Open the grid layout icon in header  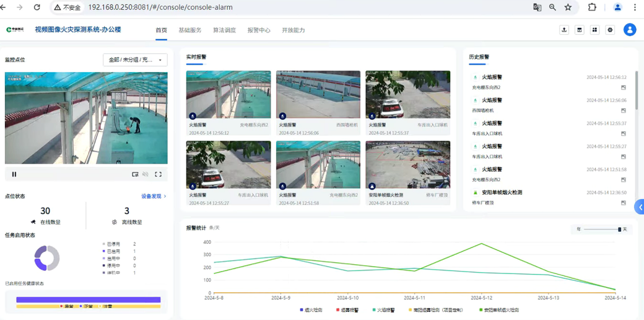(594, 30)
